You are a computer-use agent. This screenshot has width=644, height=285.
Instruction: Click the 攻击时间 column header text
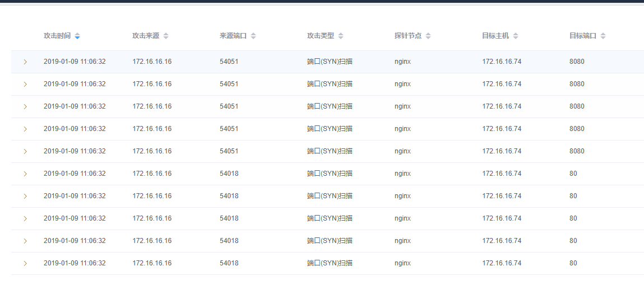[x=57, y=36]
